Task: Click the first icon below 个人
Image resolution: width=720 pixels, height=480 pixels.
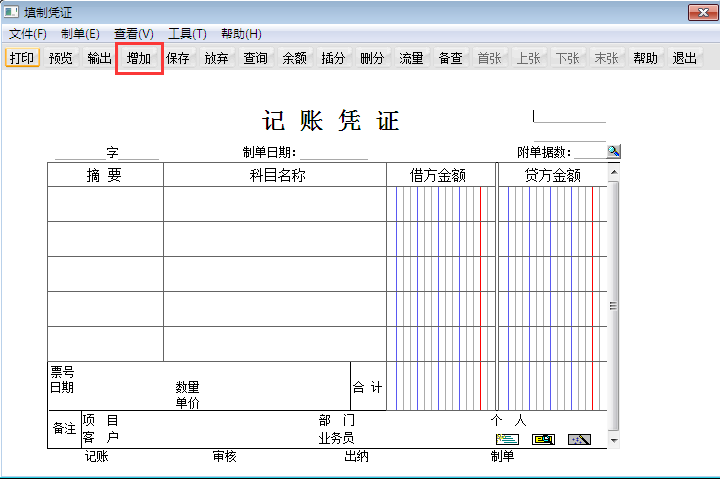Action: pyautogui.click(x=507, y=439)
